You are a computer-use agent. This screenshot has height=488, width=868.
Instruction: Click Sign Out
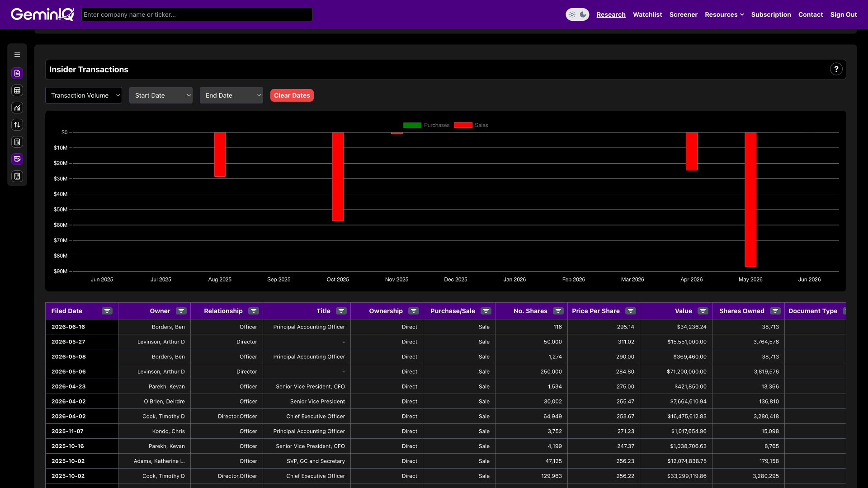pyautogui.click(x=844, y=14)
